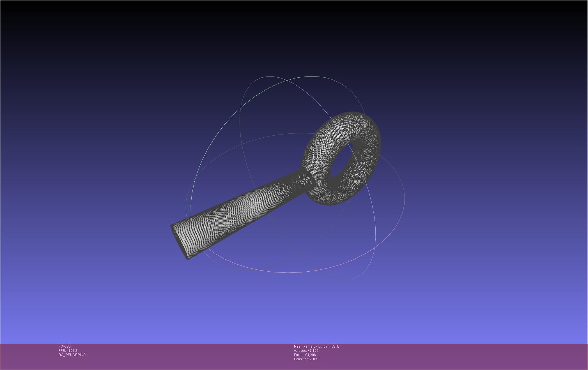
Task: Click the FOV: 60 readout
Action: [65, 346]
